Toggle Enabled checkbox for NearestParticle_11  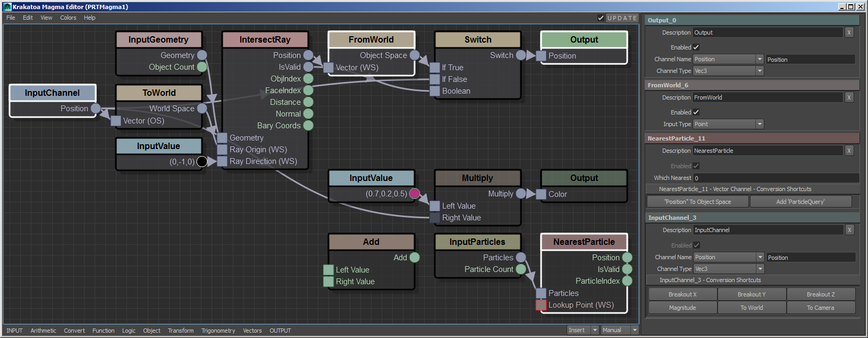pos(696,166)
